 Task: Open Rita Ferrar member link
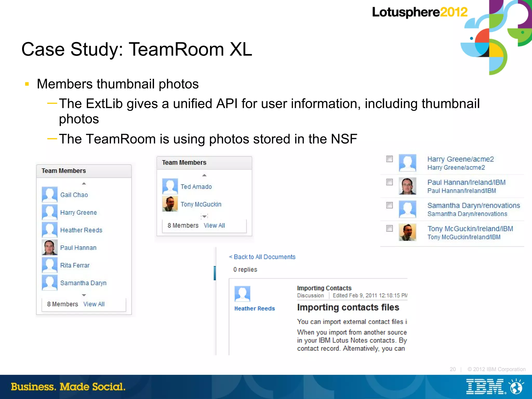coord(75,265)
